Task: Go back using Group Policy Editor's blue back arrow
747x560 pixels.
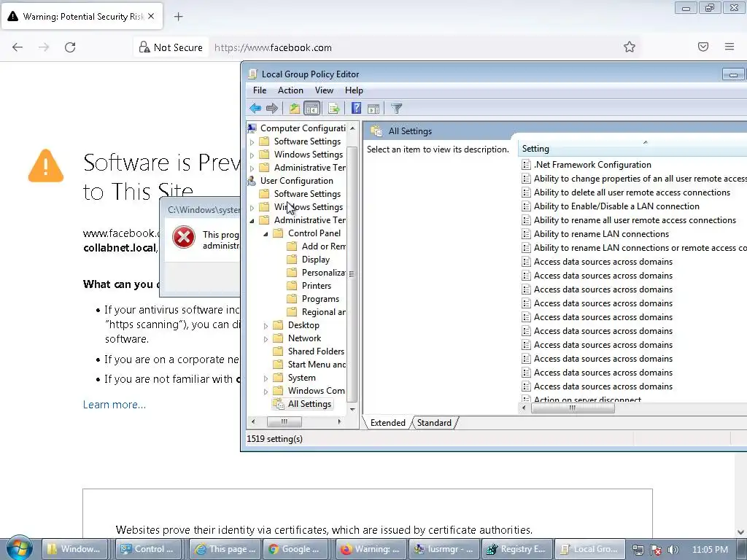Action: (x=255, y=109)
